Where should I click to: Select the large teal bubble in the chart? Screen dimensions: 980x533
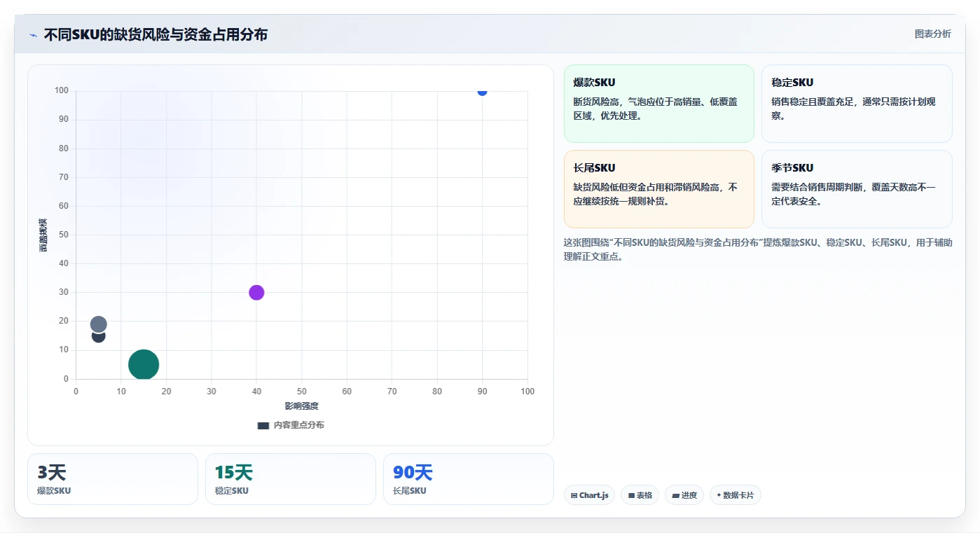[144, 365]
